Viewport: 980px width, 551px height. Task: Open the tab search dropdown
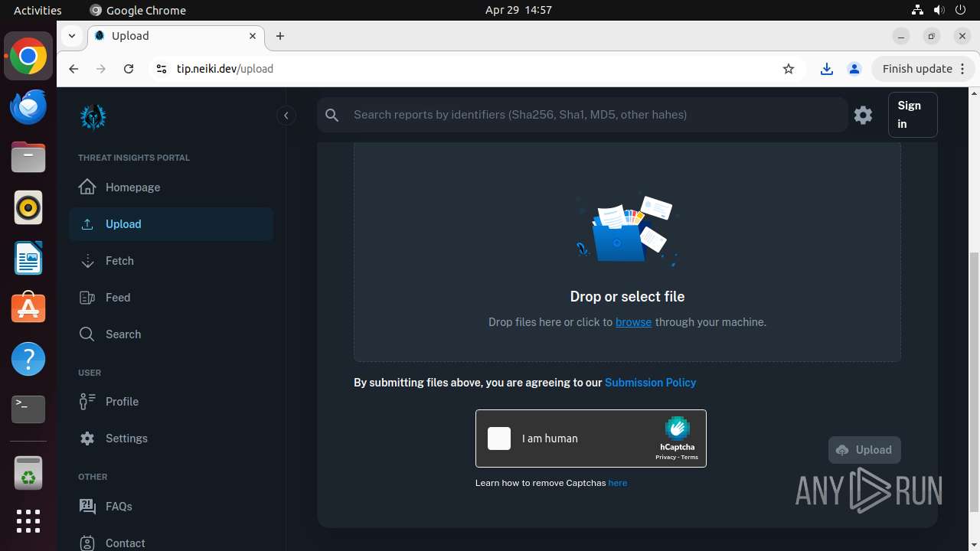pyautogui.click(x=71, y=36)
